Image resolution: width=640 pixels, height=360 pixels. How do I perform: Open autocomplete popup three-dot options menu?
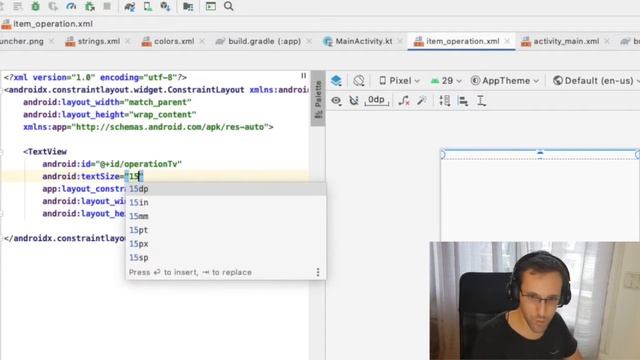click(318, 272)
